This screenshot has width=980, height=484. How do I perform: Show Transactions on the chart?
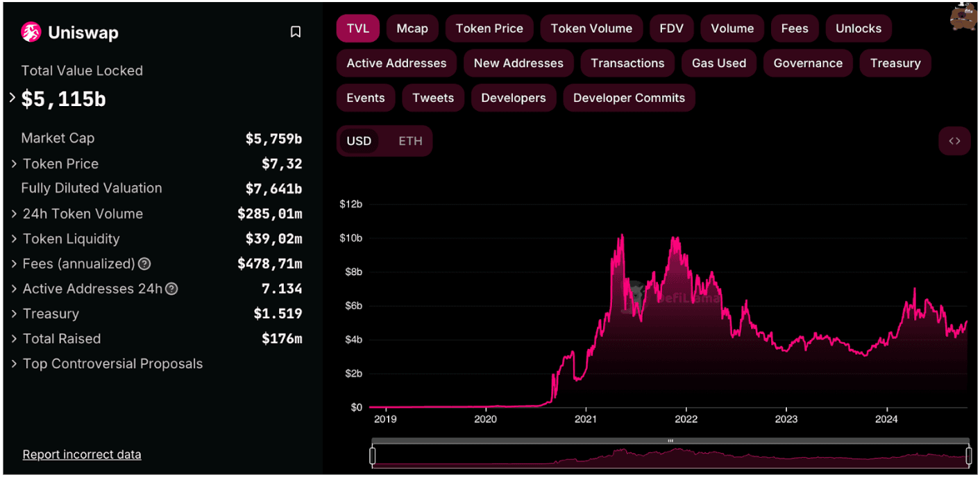627,63
